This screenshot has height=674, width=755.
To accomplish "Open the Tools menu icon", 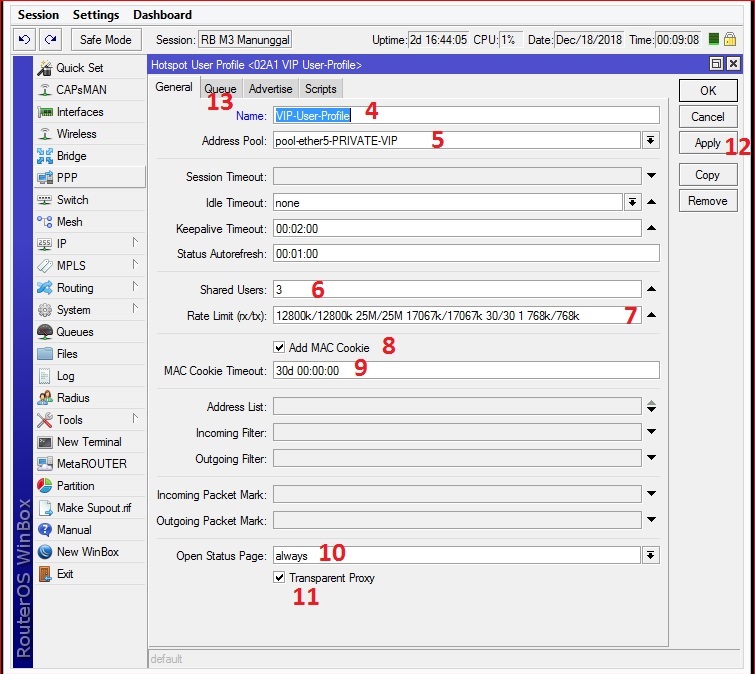I will point(45,420).
